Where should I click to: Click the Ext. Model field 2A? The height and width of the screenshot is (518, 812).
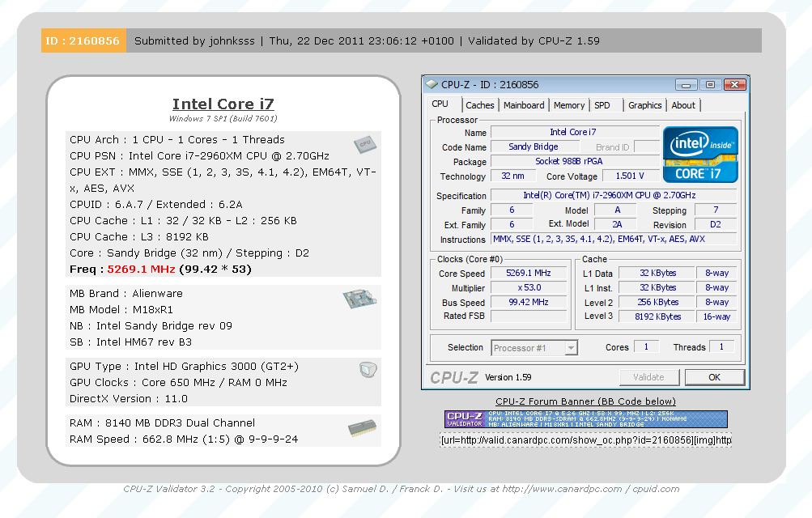(617, 224)
